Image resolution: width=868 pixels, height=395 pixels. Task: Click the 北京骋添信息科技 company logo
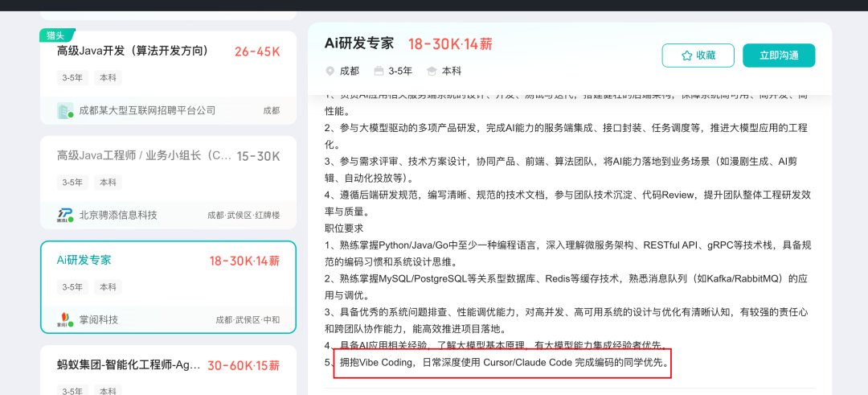[65, 215]
